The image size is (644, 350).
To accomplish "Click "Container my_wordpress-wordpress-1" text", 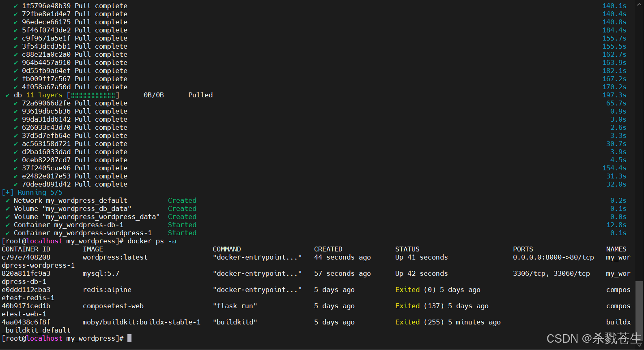I will point(83,233).
